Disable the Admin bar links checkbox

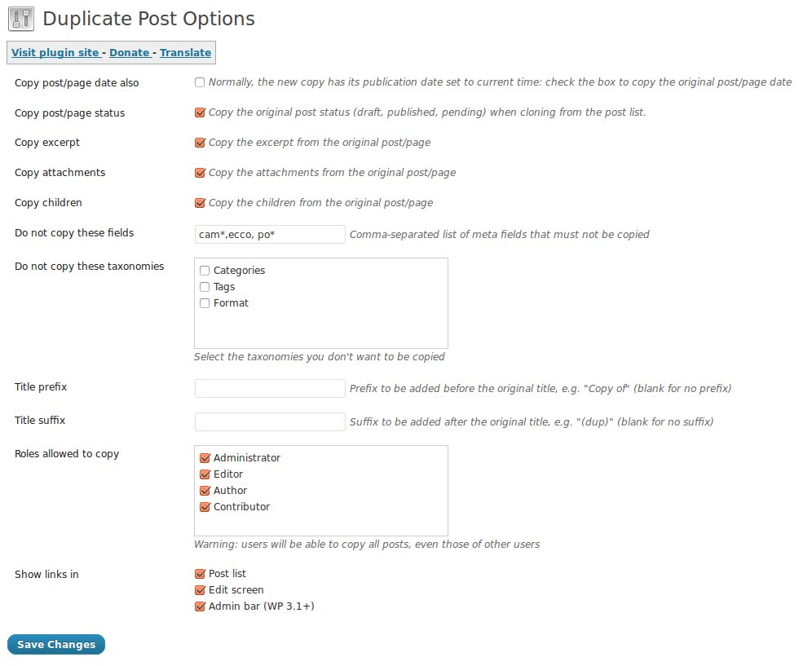[x=200, y=606]
